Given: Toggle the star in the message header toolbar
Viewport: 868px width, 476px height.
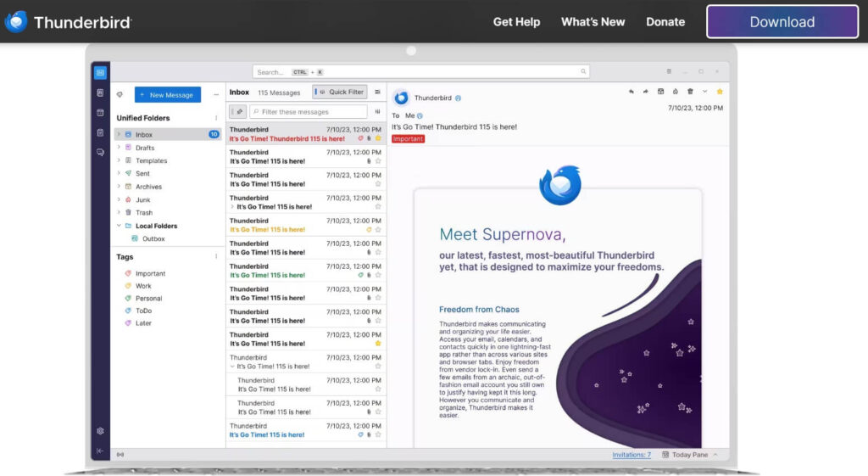Looking at the screenshot, I should [720, 92].
